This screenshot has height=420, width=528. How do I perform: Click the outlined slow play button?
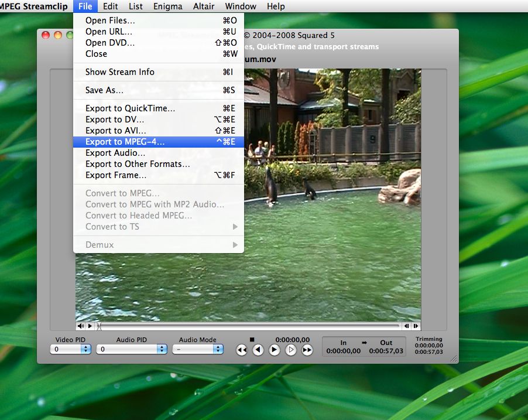click(290, 350)
